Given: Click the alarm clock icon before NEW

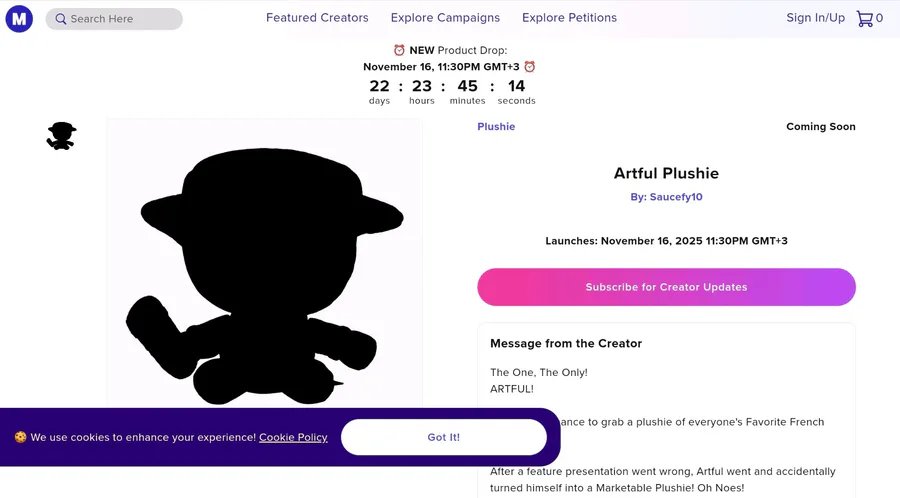Looking at the screenshot, I should coord(399,50).
